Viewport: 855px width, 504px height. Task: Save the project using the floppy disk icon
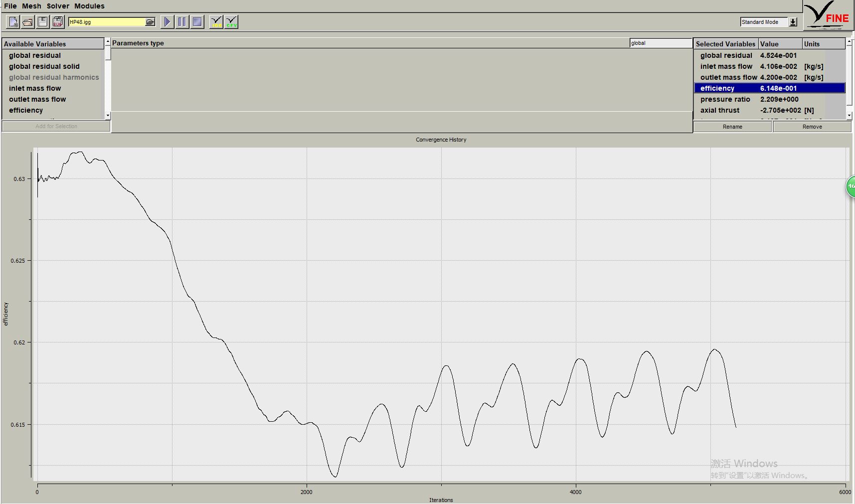click(x=43, y=22)
